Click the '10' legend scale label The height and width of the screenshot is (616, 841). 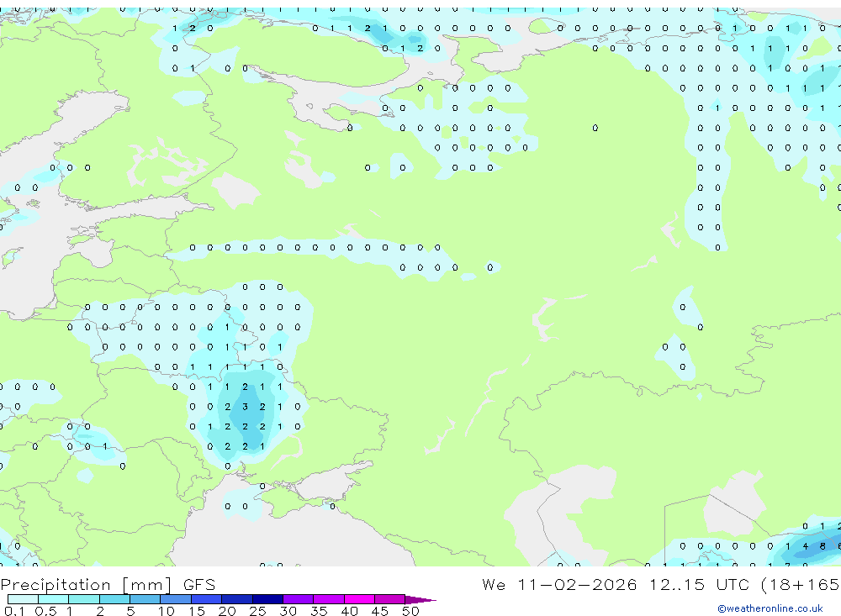tap(166, 611)
